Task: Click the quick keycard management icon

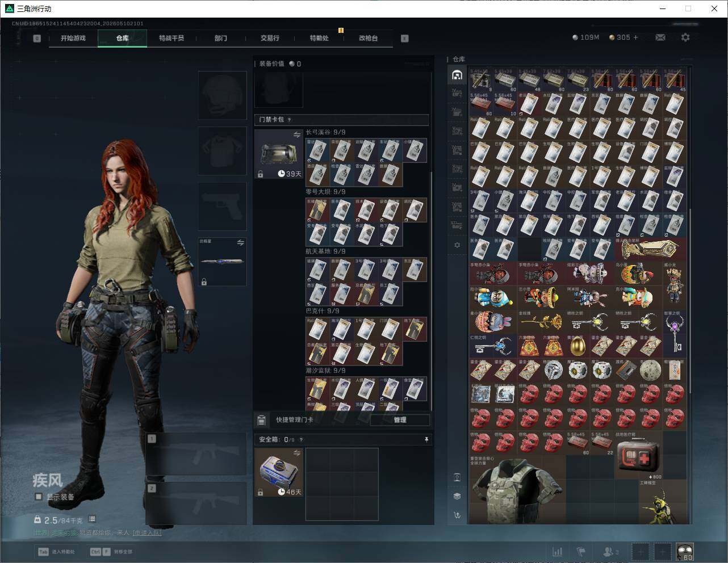Action: [x=262, y=420]
